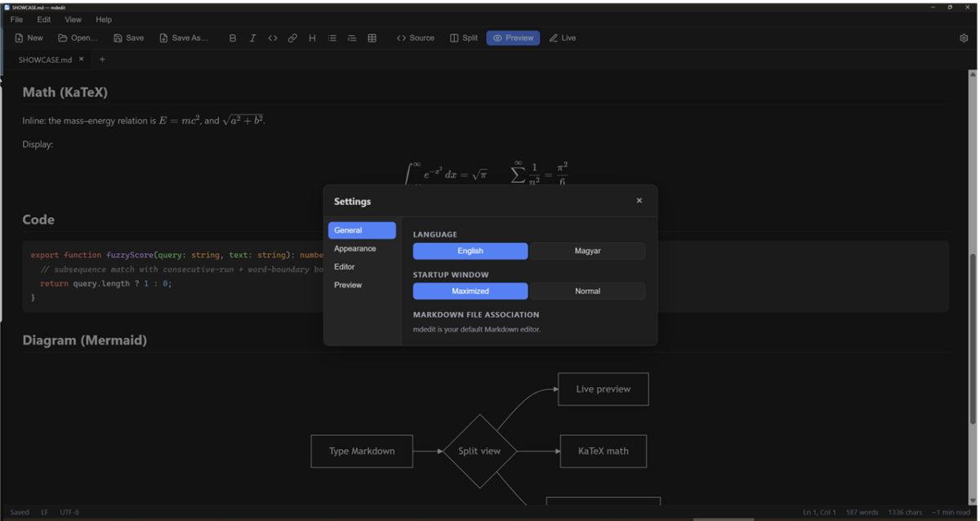Choose Save As... in the toolbar
Screen dimensions: 980x521
[x=184, y=38]
